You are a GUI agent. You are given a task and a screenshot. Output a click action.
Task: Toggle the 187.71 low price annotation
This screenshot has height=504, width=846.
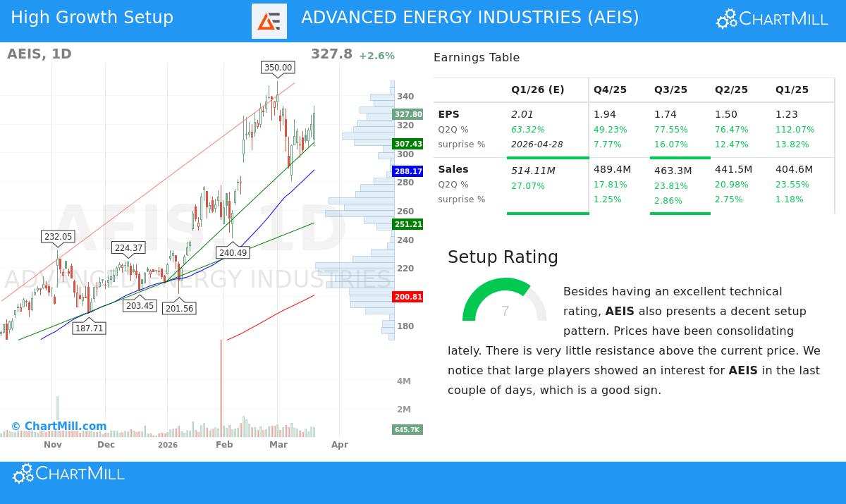[89, 327]
